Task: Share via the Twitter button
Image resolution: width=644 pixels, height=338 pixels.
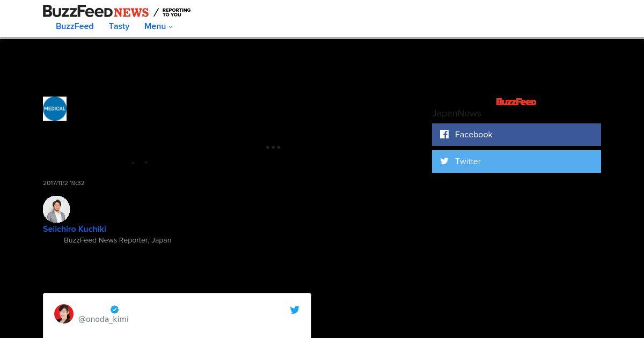Action: click(x=516, y=161)
